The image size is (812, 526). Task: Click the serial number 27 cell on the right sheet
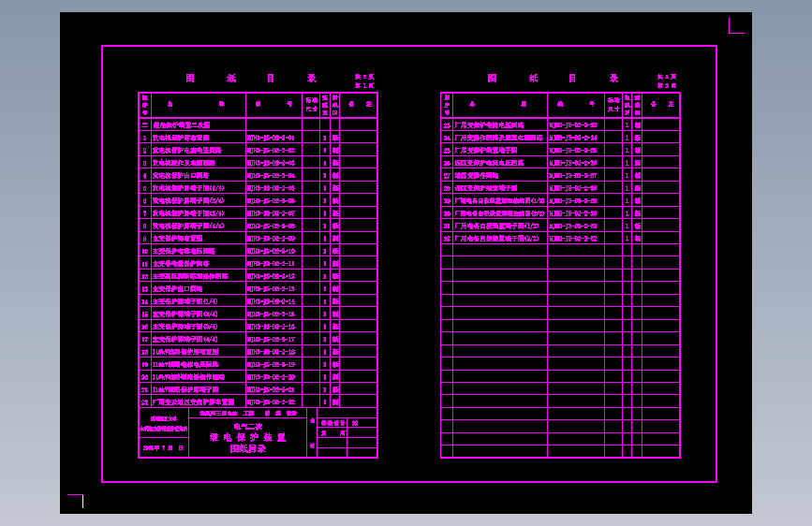[447, 176]
